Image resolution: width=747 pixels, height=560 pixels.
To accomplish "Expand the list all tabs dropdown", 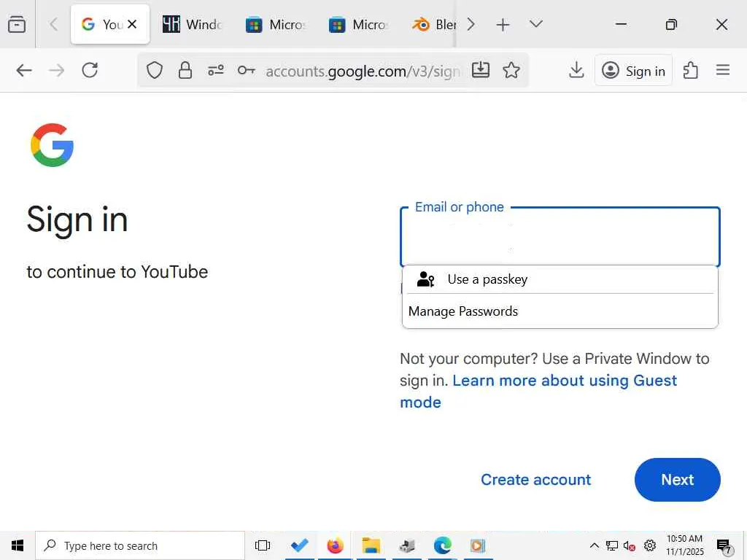I will point(536,24).
